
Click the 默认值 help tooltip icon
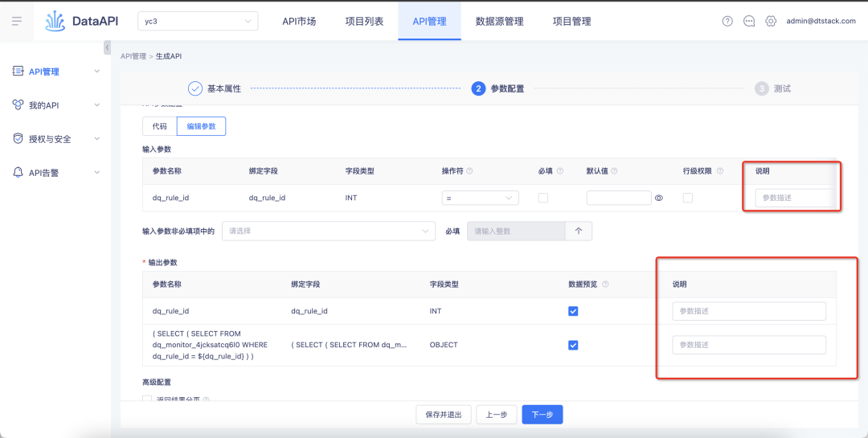tap(615, 171)
